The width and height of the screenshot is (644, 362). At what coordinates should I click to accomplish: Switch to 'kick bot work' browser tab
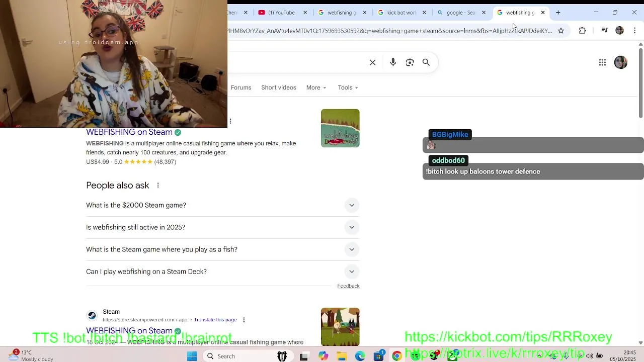(x=401, y=13)
